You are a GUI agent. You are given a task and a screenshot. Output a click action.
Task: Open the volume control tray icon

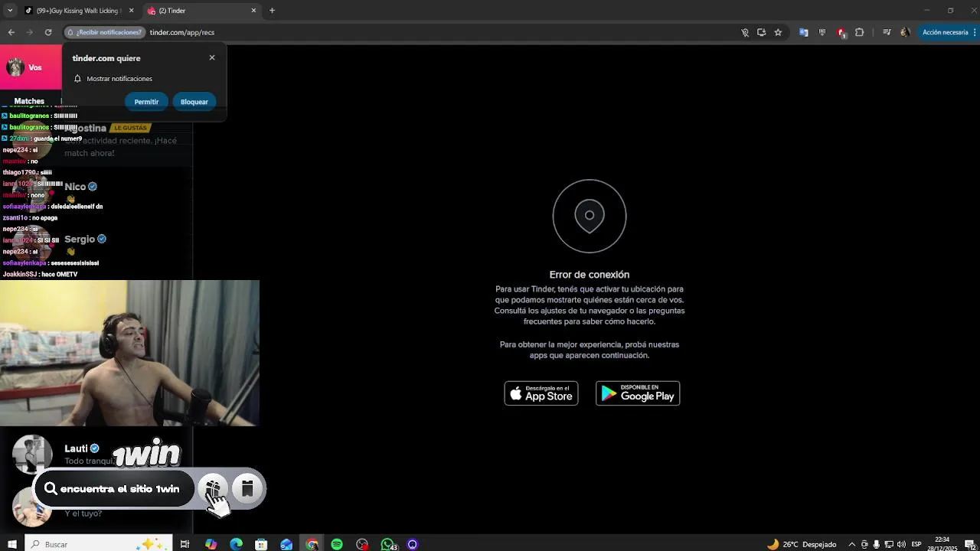pyautogui.click(x=900, y=544)
